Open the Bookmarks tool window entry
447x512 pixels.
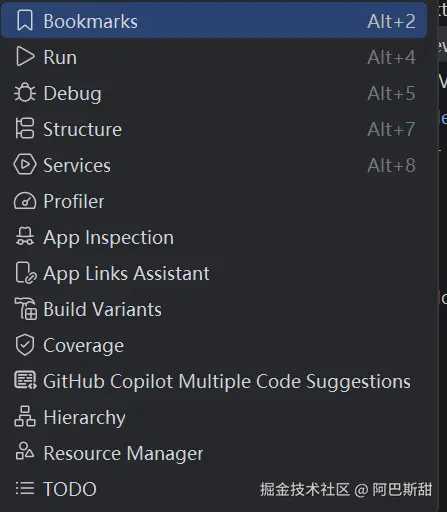point(214,21)
